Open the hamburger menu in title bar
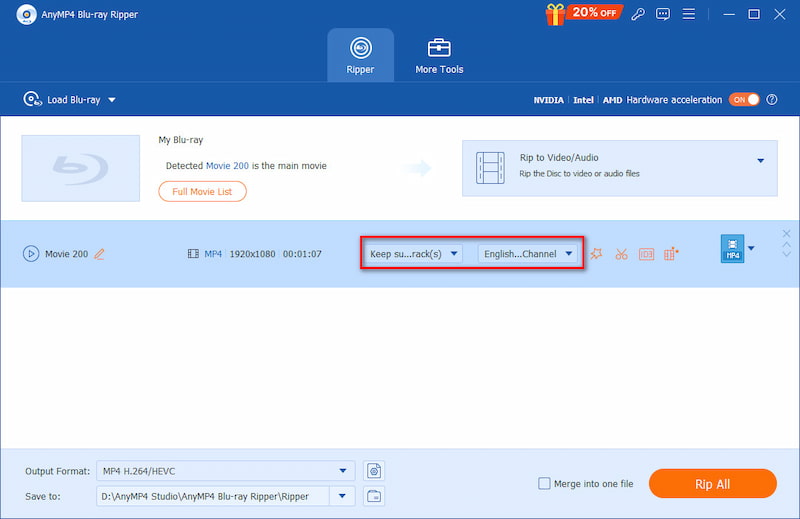Screen dimensions: 800x519 pyautogui.click(x=689, y=14)
